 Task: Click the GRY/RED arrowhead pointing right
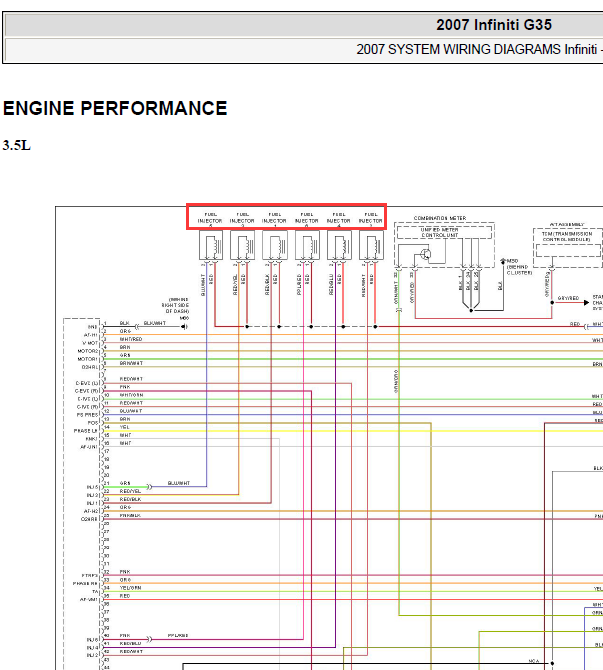(586, 303)
